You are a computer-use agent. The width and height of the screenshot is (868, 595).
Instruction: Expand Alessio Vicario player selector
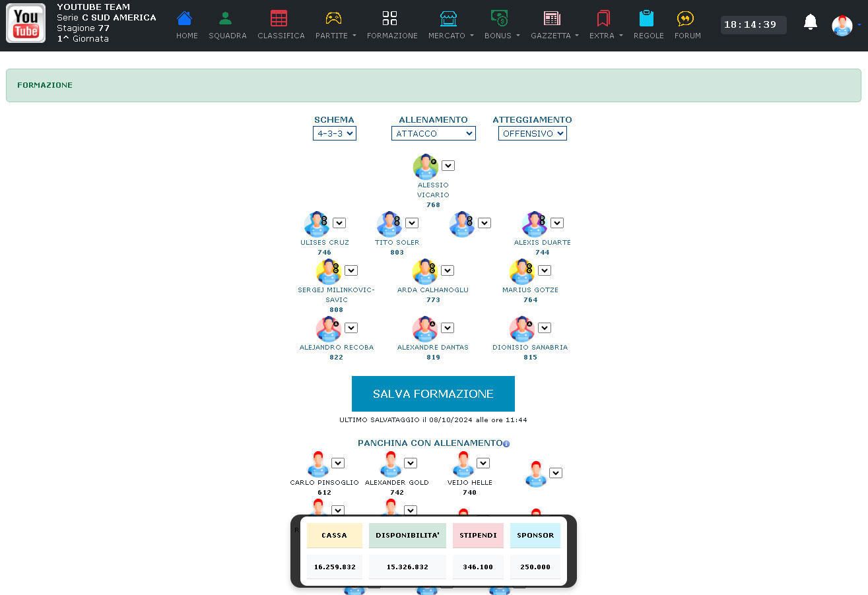(x=448, y=166)
